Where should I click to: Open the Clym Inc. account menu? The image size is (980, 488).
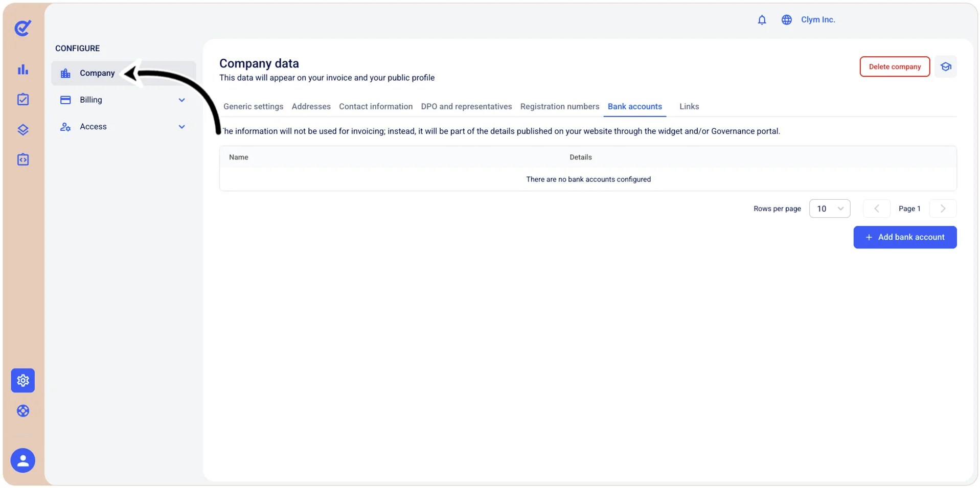818,20
